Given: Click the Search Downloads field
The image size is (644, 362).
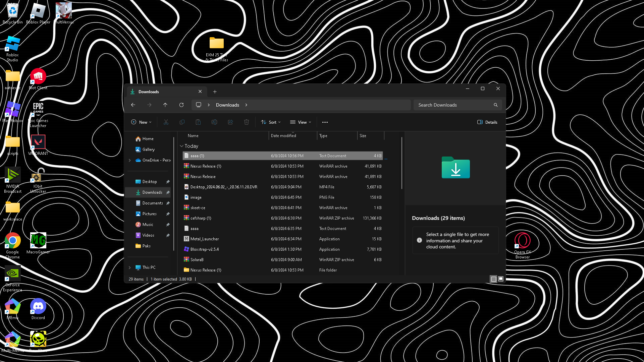Looking at the screenshot, I should pyautogui.click(x=453, y=105).
